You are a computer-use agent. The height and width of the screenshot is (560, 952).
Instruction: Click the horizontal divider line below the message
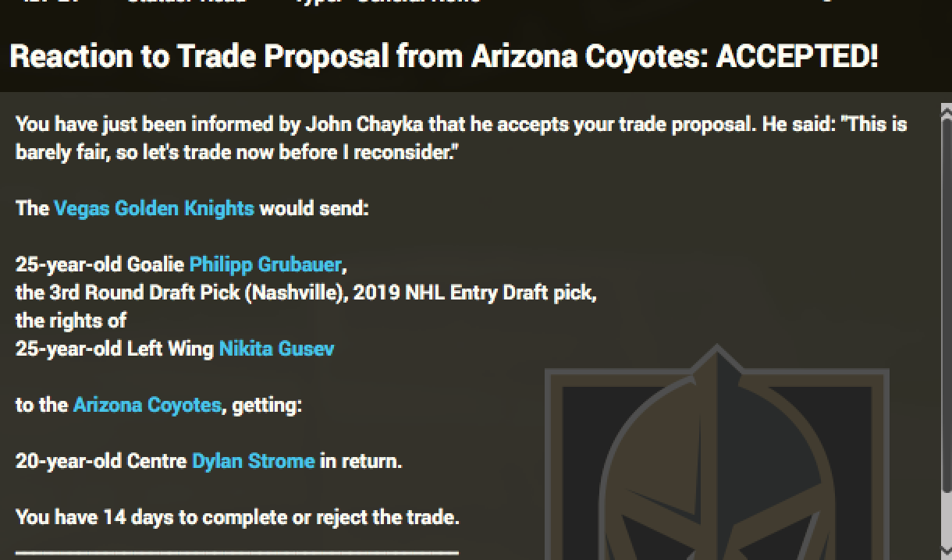pos(237,551)
